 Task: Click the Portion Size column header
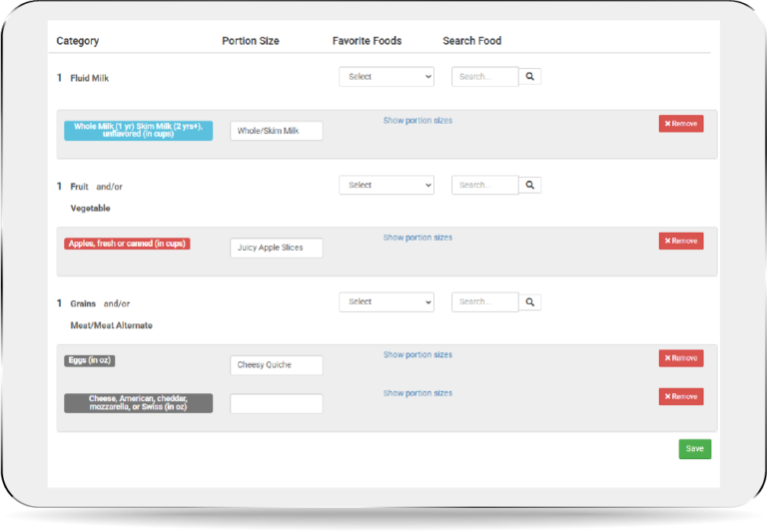pyautogui.click(x=251, y=41)
